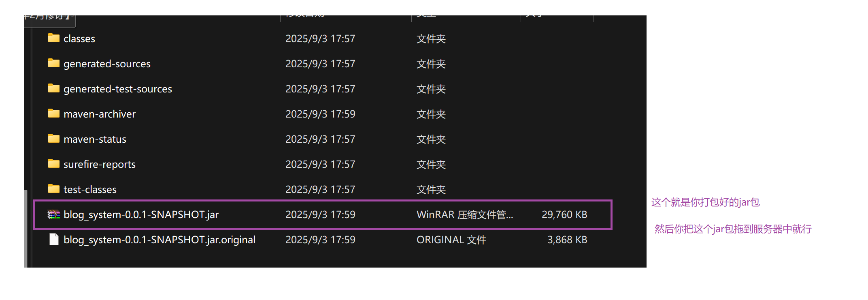Click the date of the classes row
The height and width of the screenshot is (300, 868).
320,39
